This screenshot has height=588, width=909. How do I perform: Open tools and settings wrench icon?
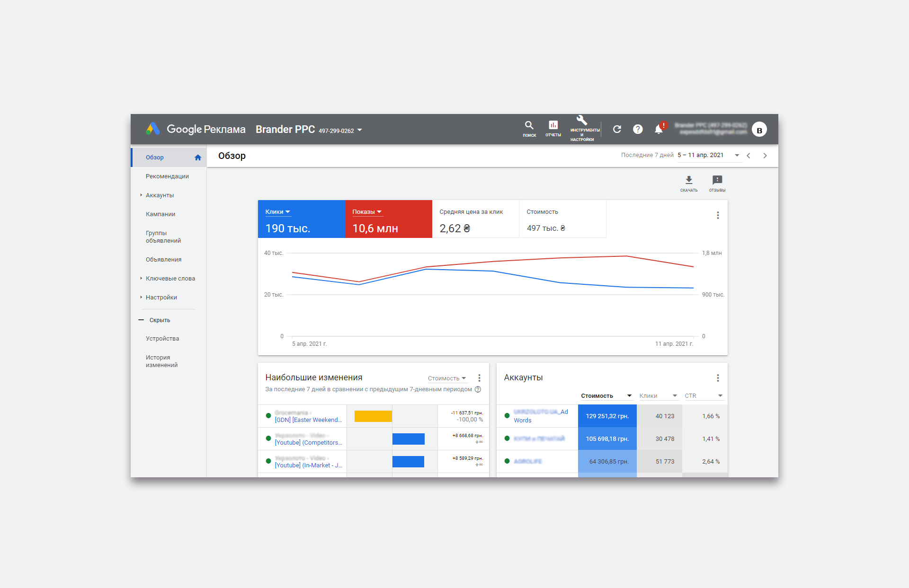582,121
